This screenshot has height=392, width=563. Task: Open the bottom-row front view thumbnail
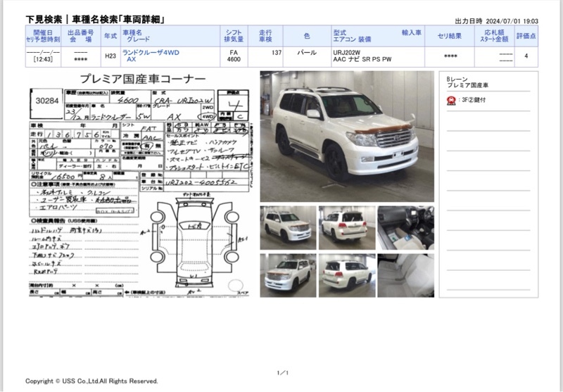coord(288,276)
